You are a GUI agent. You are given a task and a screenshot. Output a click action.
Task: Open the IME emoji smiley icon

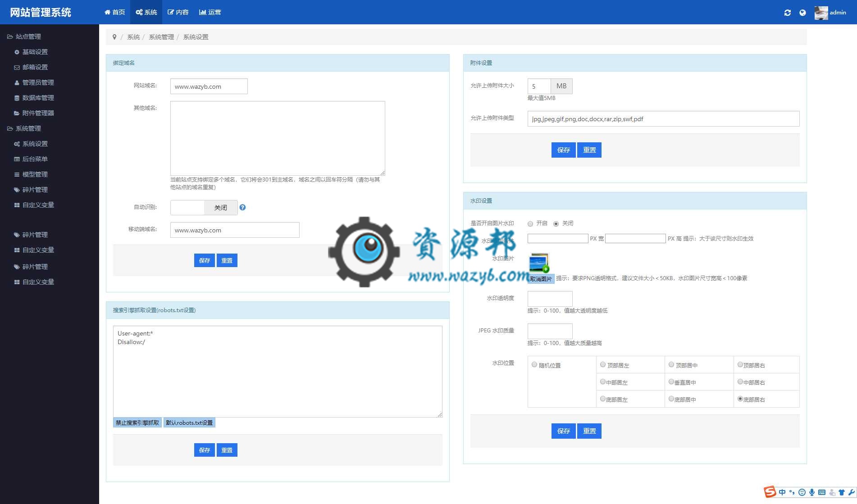pos(802,492)
